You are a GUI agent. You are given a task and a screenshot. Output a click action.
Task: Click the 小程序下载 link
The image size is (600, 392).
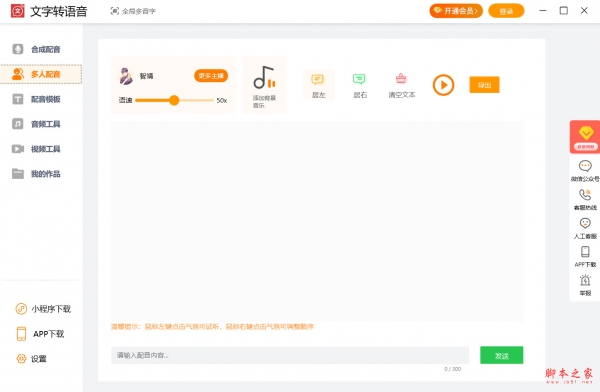(43, 309)
